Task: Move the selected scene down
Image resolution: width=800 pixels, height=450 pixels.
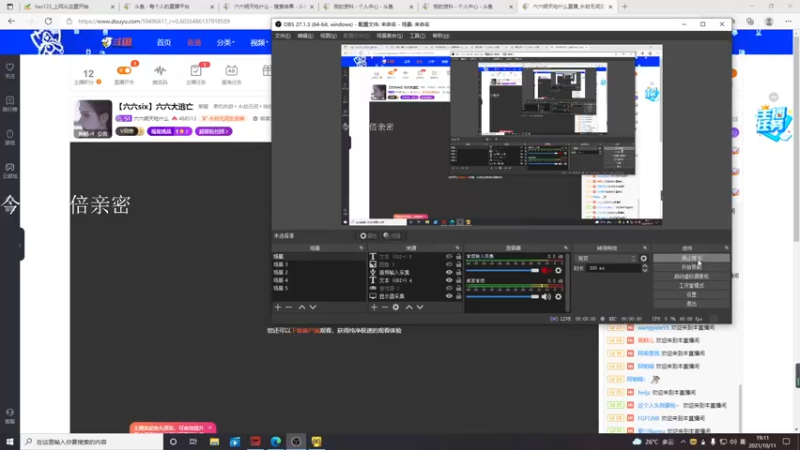Action: pos(313,307)
